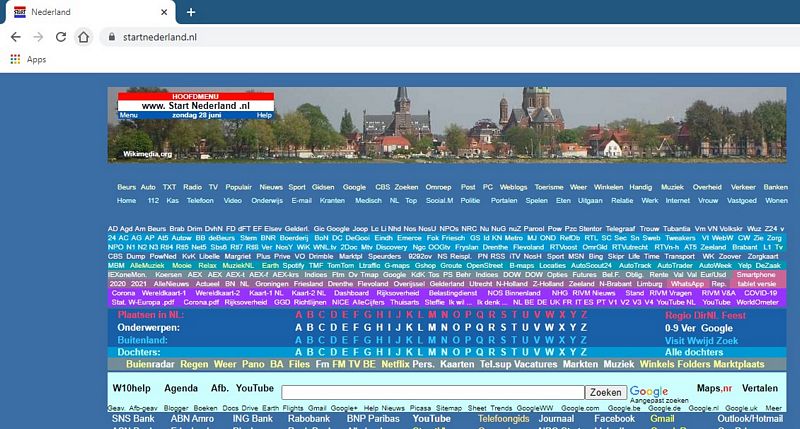Click the padlock site info icon

pos(111,37)
